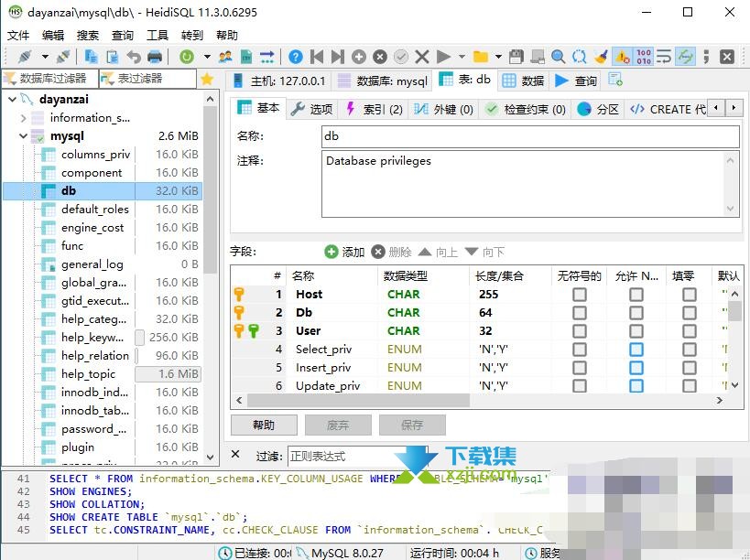Open the Run query dropdown arrow

click(462, 57)
